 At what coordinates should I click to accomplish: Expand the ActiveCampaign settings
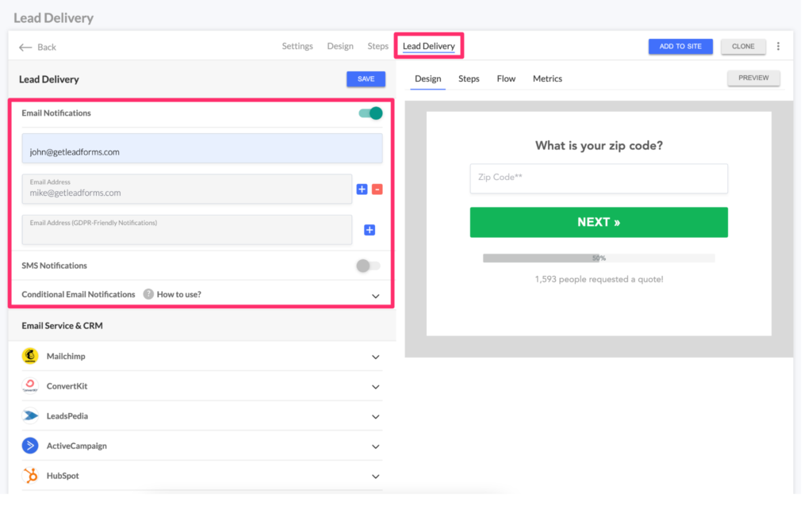(375, 446)
